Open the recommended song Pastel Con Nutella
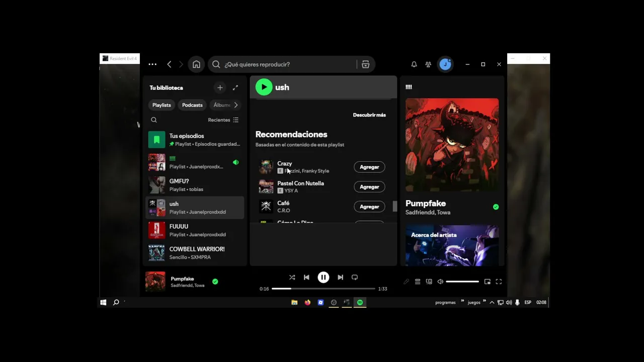644x362 pixels. (300, 184)
